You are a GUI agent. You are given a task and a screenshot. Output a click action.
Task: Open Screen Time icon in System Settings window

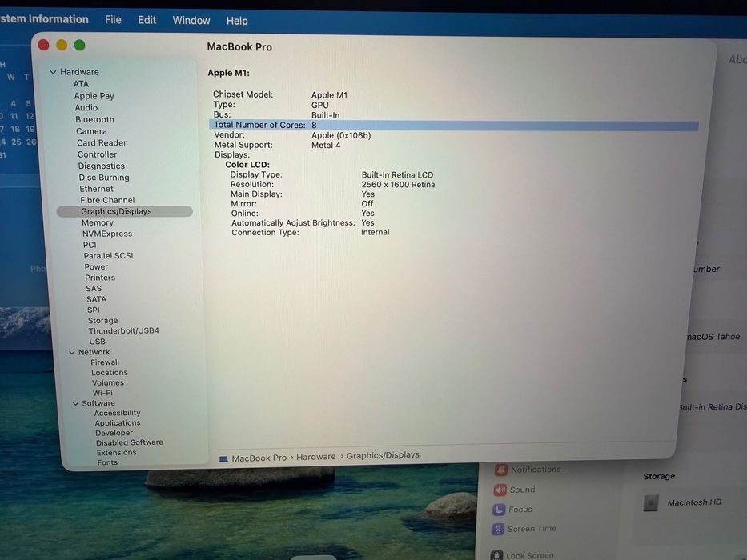click(x=498, y=529)
